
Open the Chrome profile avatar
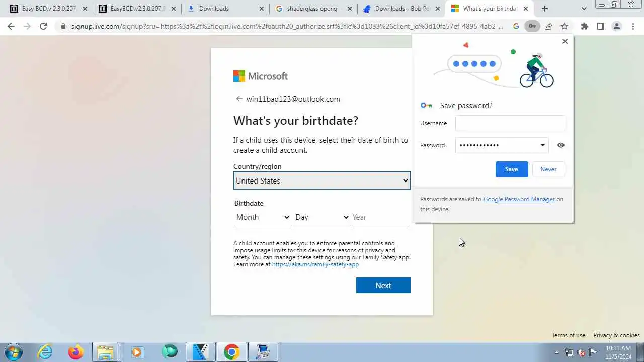[x=616, y=26]
